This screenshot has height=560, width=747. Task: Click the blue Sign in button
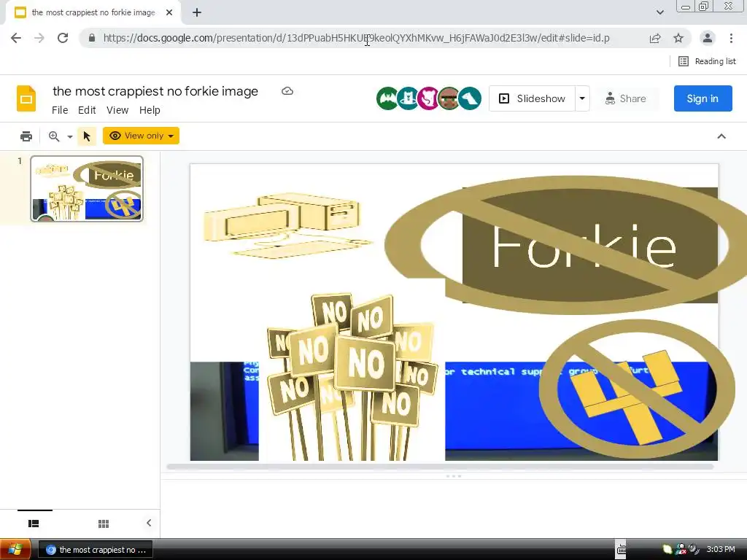click(x=703, y=98)
